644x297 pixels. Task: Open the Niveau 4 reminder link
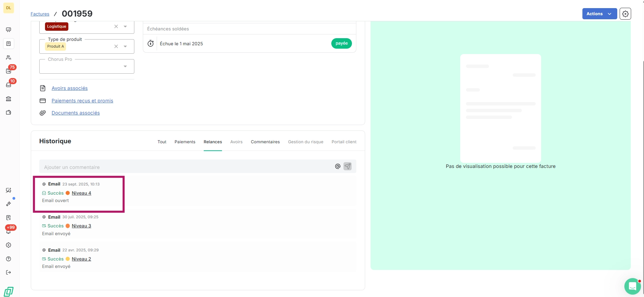pos(82,193)
